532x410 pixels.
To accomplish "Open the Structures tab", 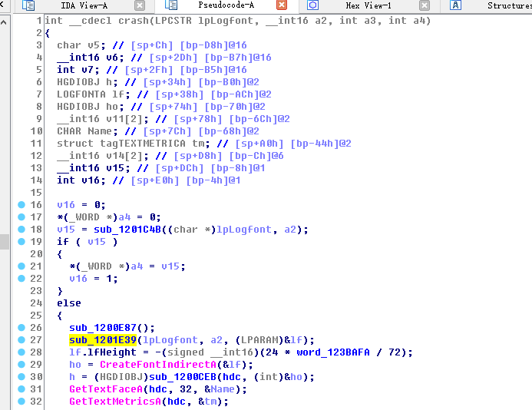I will click(x=510, y=5).
